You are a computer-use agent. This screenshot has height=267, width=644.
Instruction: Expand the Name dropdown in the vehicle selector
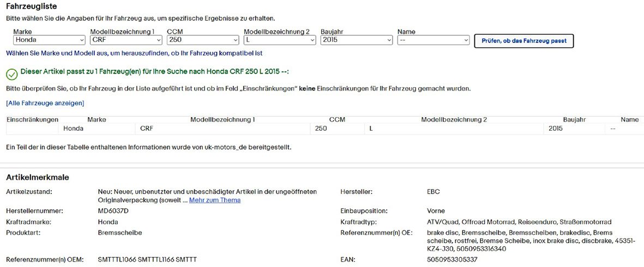[x=434, y=40]
